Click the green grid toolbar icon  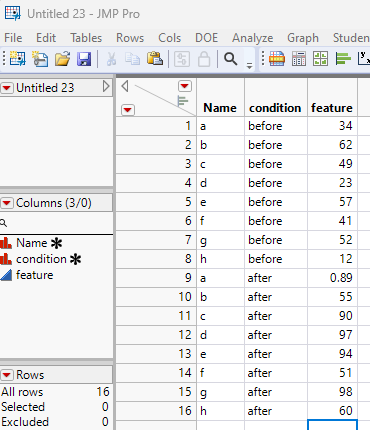(321, 59)
